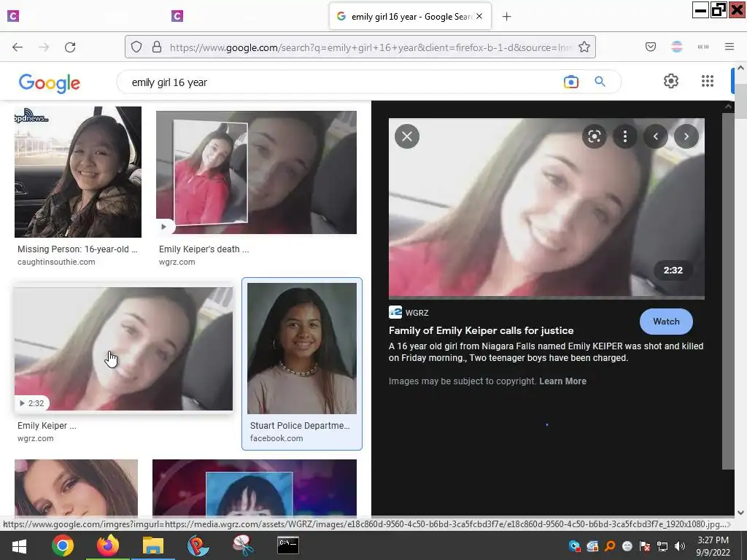Click the large preview video image
Image resolution: width=747 pixels, height=560 pixels.
(546, 209)
